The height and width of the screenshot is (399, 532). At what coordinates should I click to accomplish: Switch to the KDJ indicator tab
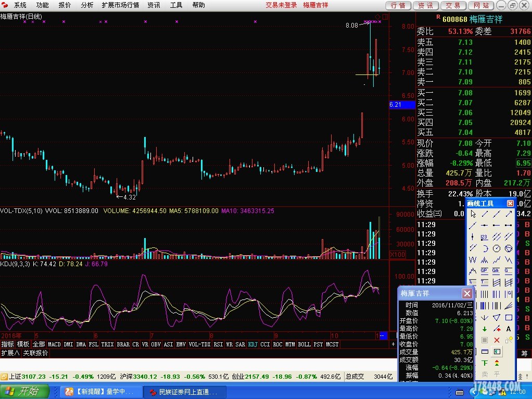[253, 344]
